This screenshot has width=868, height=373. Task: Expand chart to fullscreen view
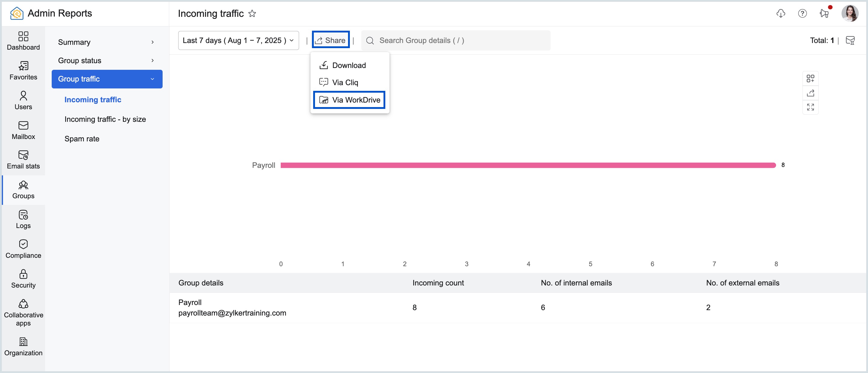point(810,107)
